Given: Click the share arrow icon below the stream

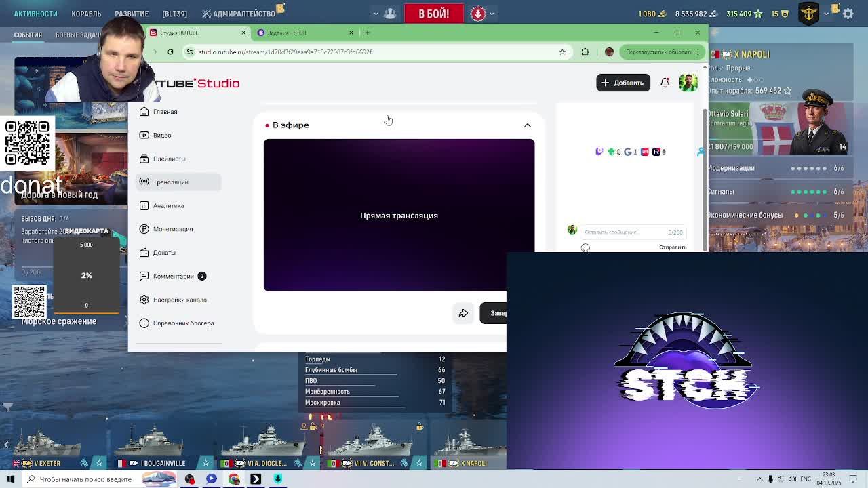Looking at the screenshot, I should pyautogui.click(x=463, y=313).
